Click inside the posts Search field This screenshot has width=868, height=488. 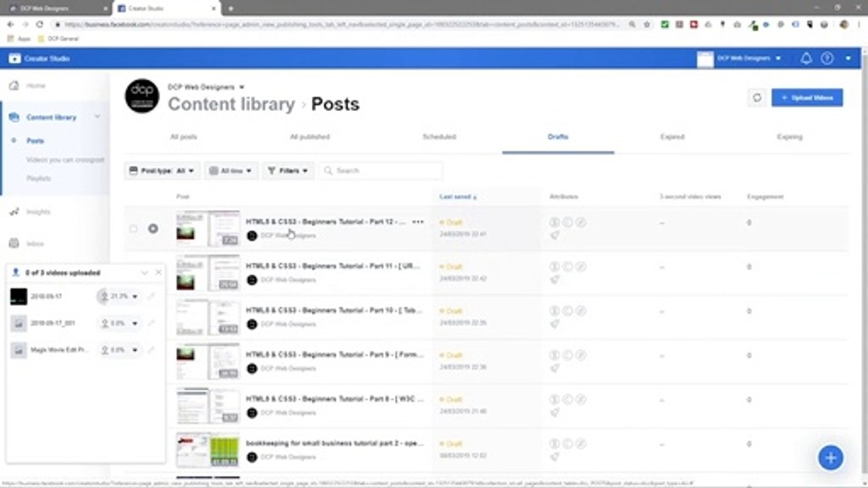click(x=380, y=171)
